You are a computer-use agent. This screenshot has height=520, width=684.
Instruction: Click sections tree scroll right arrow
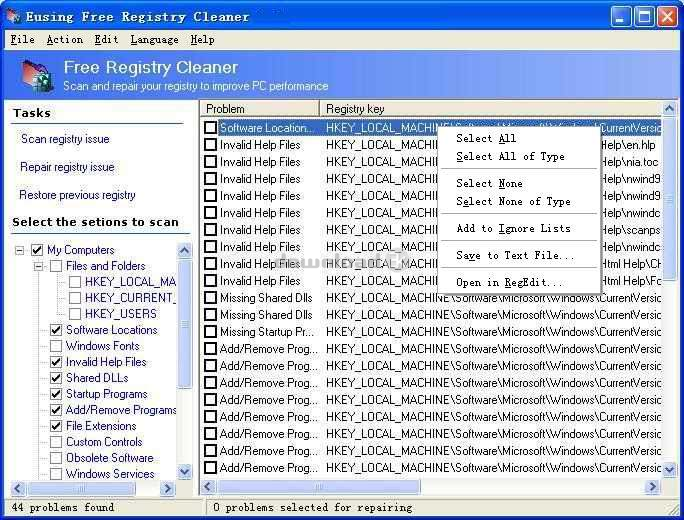tap(167, 488)
